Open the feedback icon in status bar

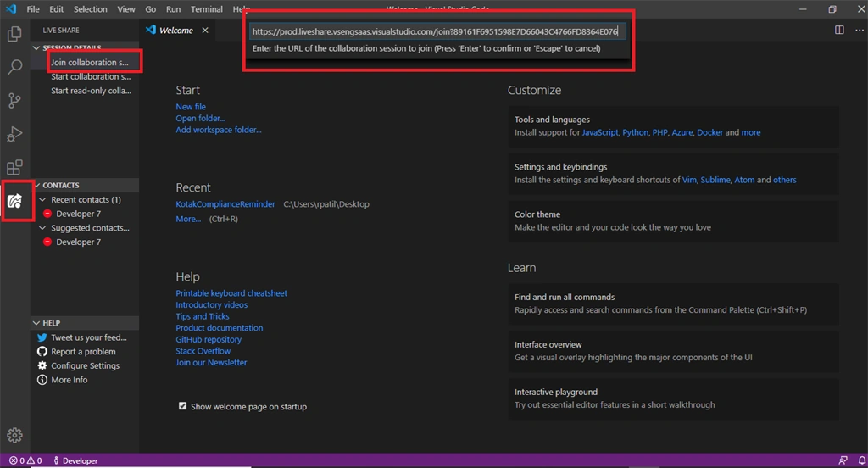[x=843, y=460]
